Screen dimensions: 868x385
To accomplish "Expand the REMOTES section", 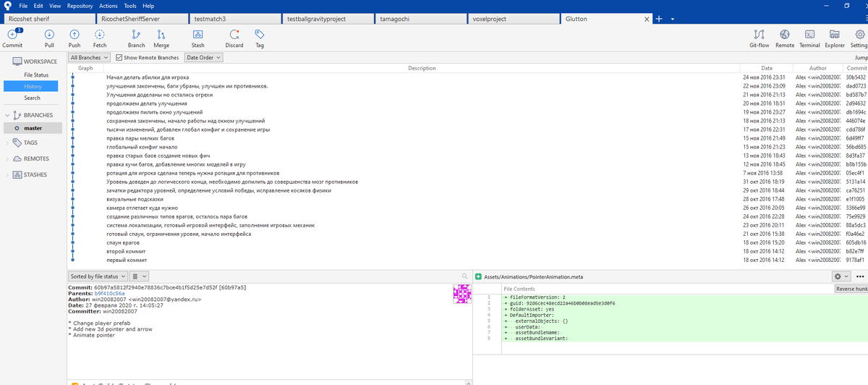I will click(x=7, y=158).
